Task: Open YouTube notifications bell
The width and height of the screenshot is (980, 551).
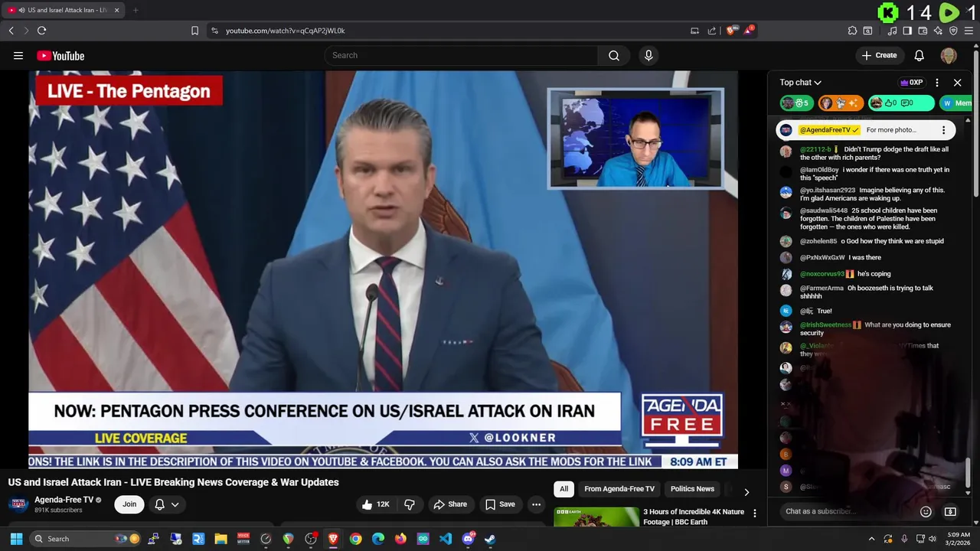Action: pyautogui.click(x=920, y=55)
